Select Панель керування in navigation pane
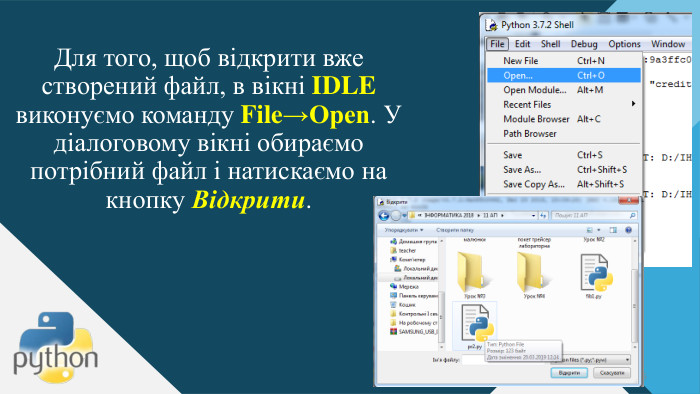 click(x=413, y=295)
